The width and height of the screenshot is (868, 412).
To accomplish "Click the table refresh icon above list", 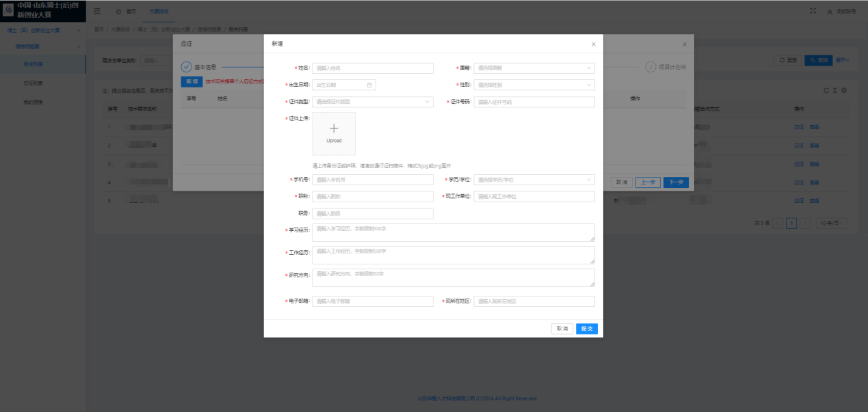I will tap(826, 90).
